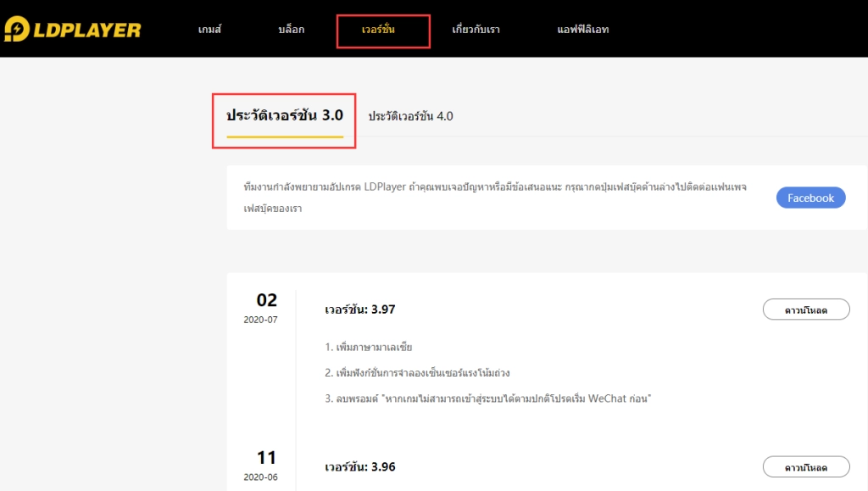Click the เวอร์ชั่น: 3.97 heading
This screenshot has width=868, height=491.
tap(359, 309)
